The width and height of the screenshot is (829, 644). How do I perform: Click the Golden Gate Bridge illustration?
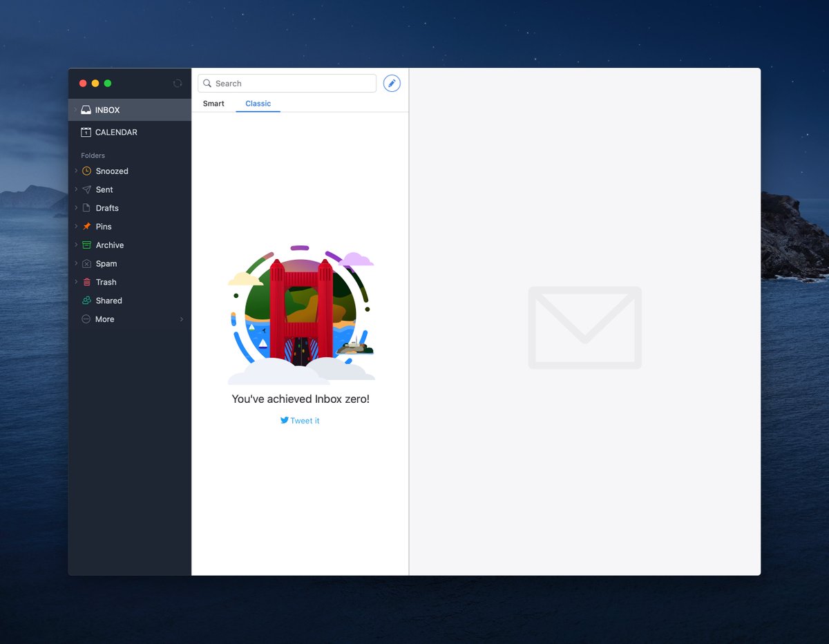[x=301, y=315]
